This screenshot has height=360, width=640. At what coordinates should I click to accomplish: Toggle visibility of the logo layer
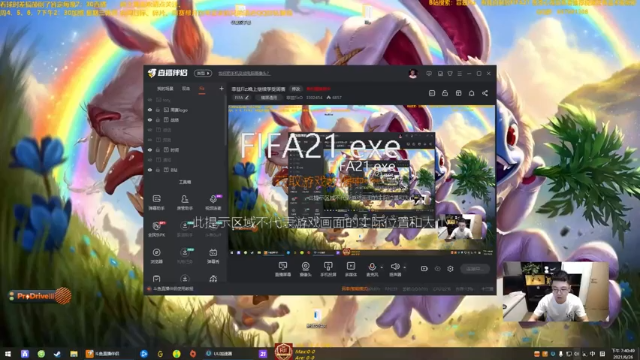tap(150, 110)
